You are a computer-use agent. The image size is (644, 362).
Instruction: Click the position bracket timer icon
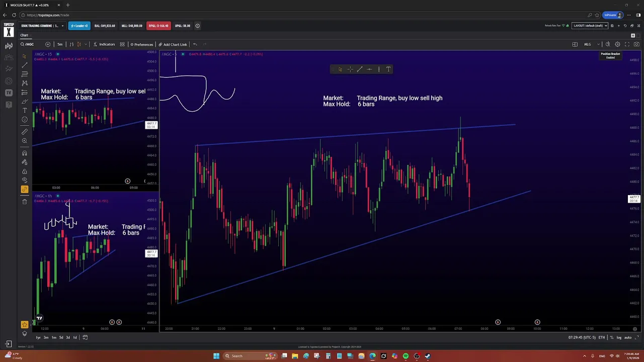pos(608,44)
